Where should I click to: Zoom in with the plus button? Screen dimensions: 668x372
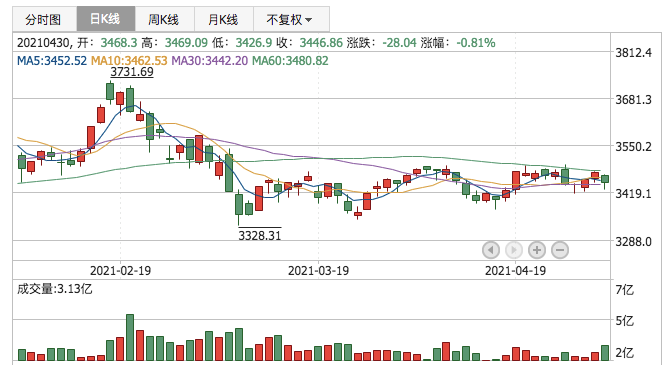[537, 250]
